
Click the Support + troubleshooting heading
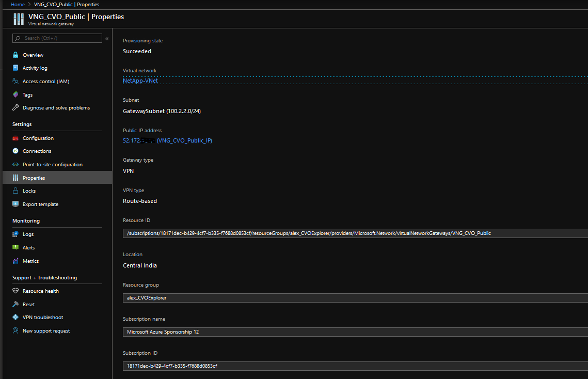point(44,278)
